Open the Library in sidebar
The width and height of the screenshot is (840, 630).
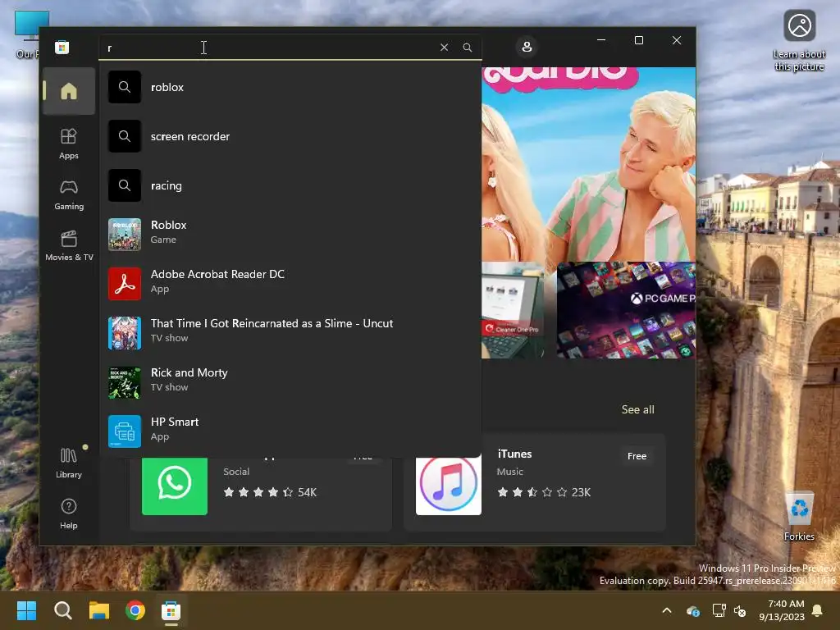tap(69, 463)
